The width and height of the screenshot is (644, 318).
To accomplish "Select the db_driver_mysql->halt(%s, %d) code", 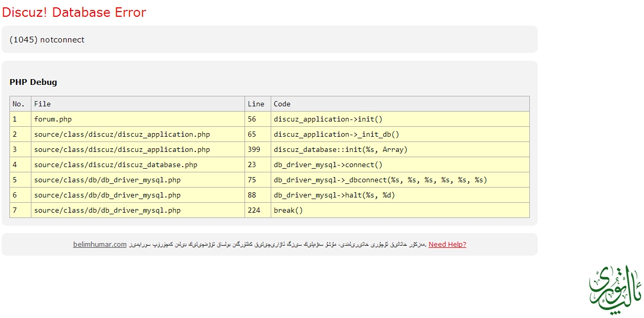I will (x=400, y=195).
